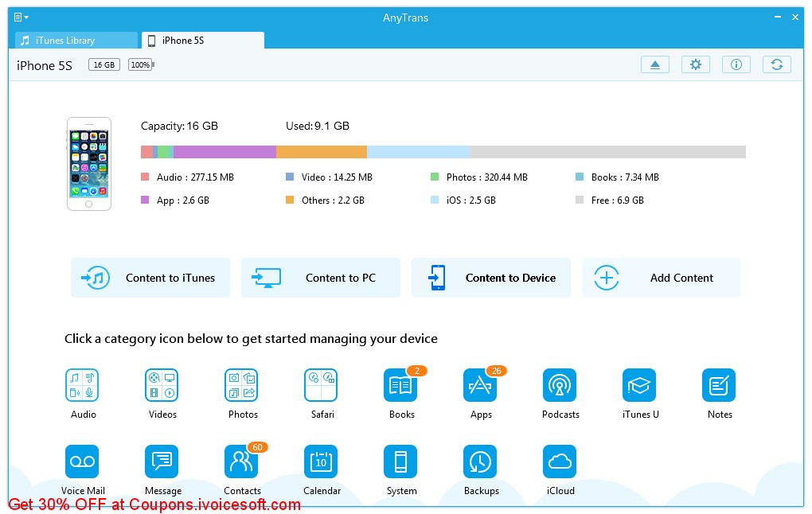
Task: Open the iCloud category icon
Action: pyautogui.click(x=560, y=461)
